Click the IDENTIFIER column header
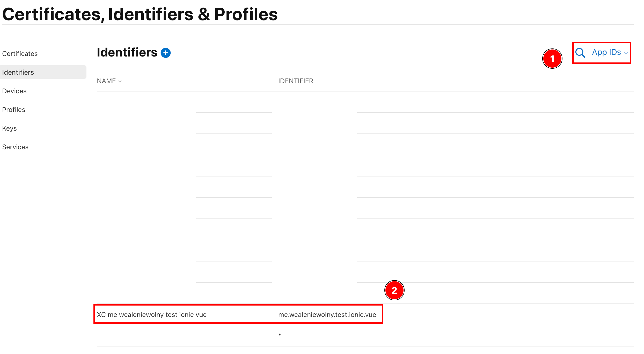Screen dimensions: 644x354 (296, 81)
